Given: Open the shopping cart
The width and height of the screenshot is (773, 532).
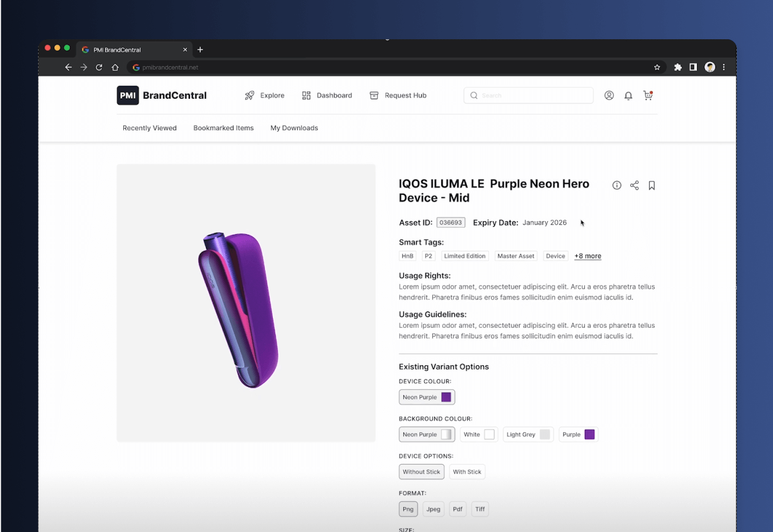Looking at the screenshot, I should (648, 96).
